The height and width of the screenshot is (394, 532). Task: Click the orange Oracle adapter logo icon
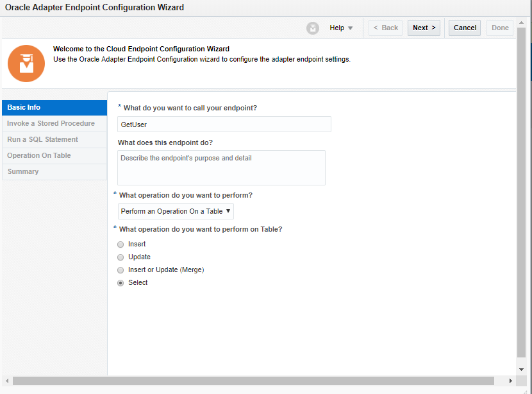[x=26, y=63]
